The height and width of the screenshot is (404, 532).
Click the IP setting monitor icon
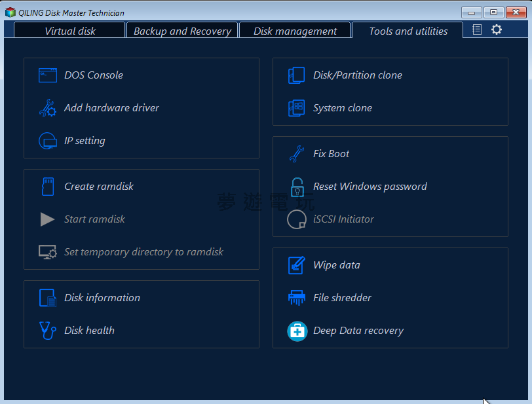click(x=48, y=141)
